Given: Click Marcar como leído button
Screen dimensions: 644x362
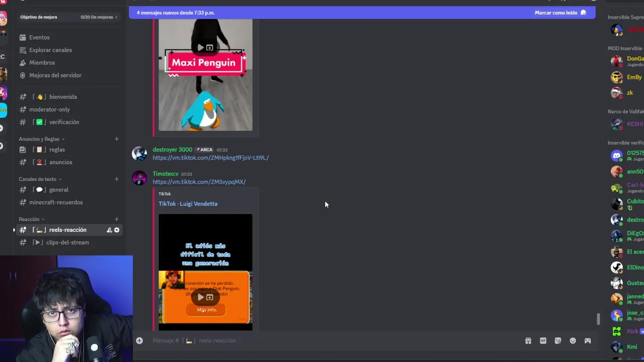Looking at the screenshot, I should 560,13.
